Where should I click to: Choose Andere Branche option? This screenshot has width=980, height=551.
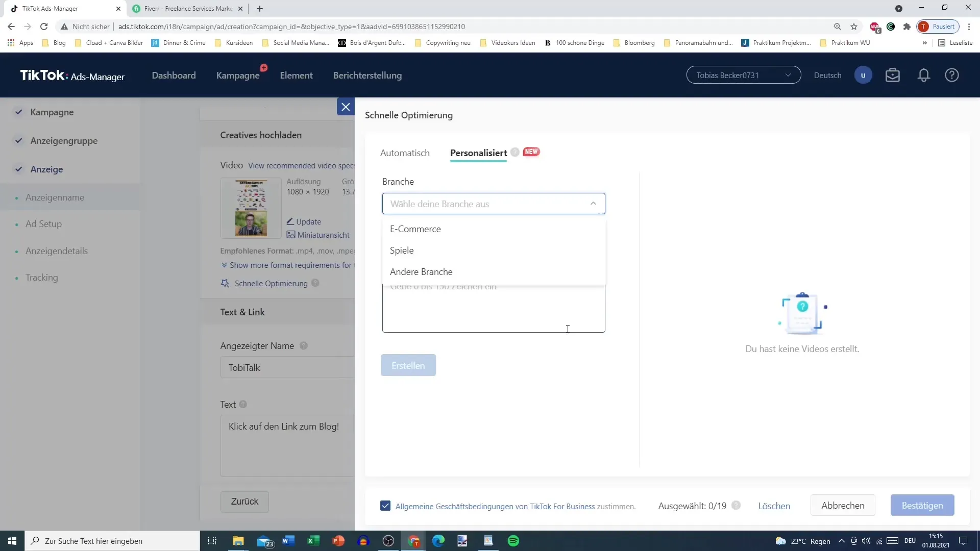click(x=421, y=272)
